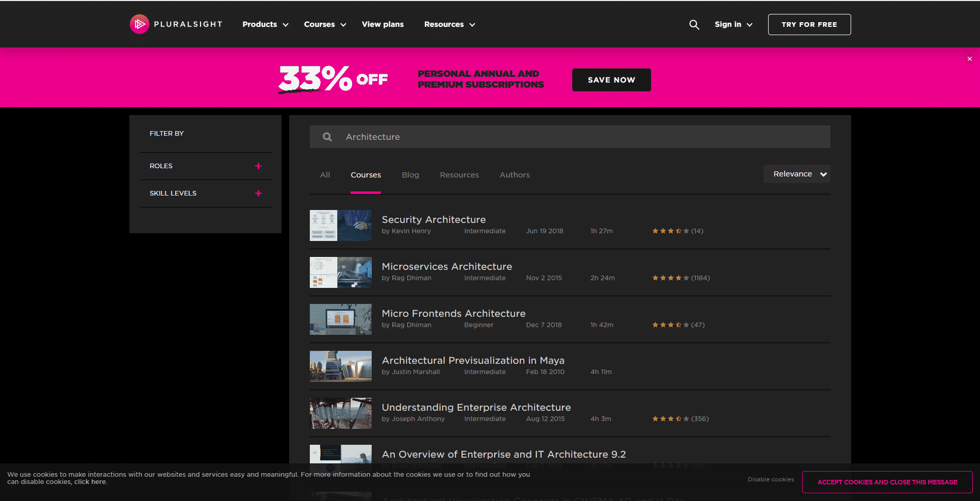Open the Sign in dropdown
Viewport: 980px width, 501px height.
(733, 24)
